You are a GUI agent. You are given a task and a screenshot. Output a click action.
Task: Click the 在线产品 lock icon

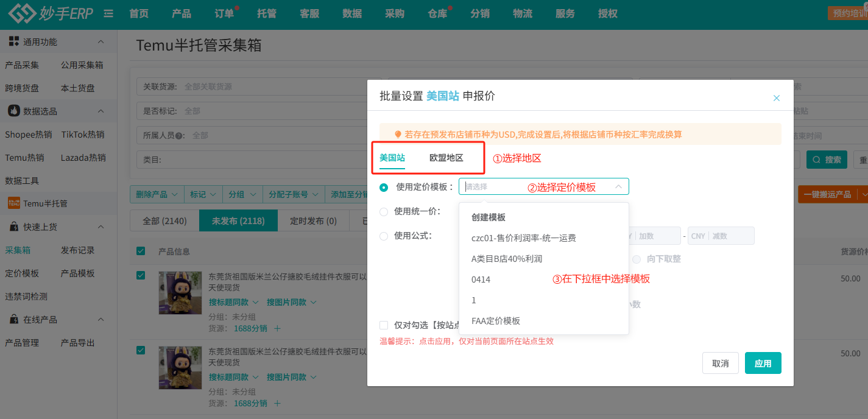pos(13,319)
